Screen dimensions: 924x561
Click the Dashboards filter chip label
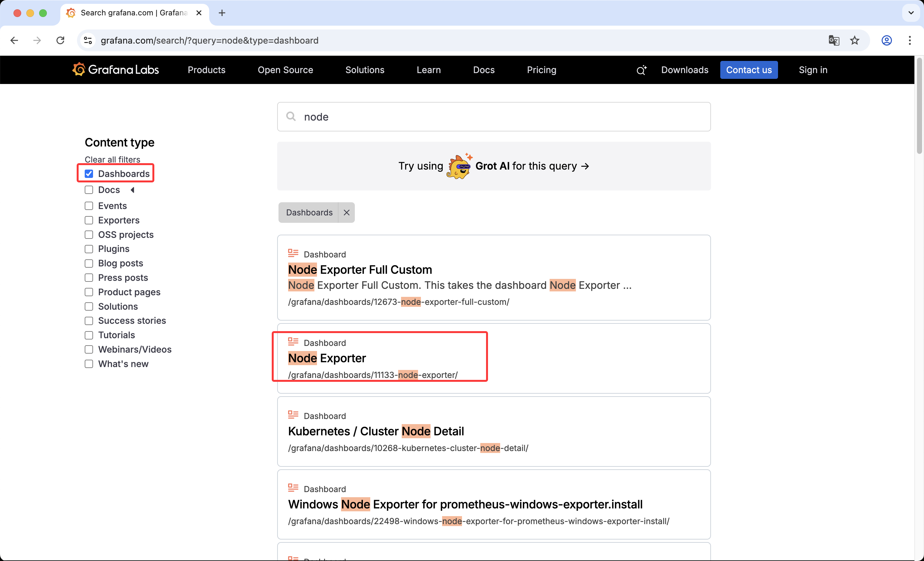309,213
